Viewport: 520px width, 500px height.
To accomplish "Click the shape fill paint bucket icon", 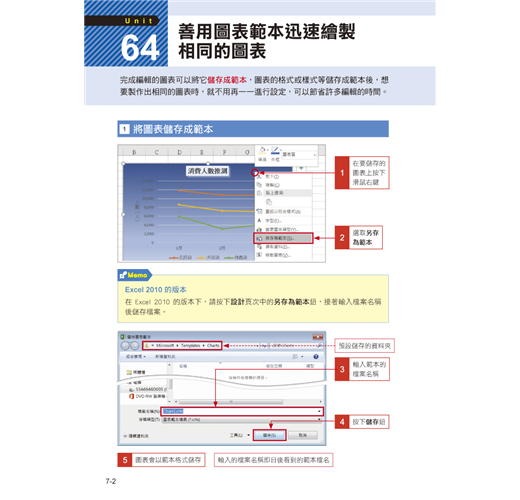I will [263, 150].
